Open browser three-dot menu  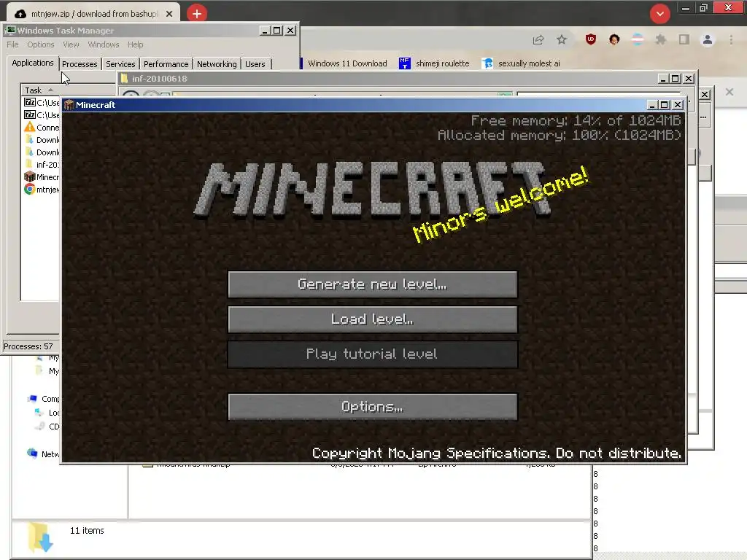click(x=731, y=39)
